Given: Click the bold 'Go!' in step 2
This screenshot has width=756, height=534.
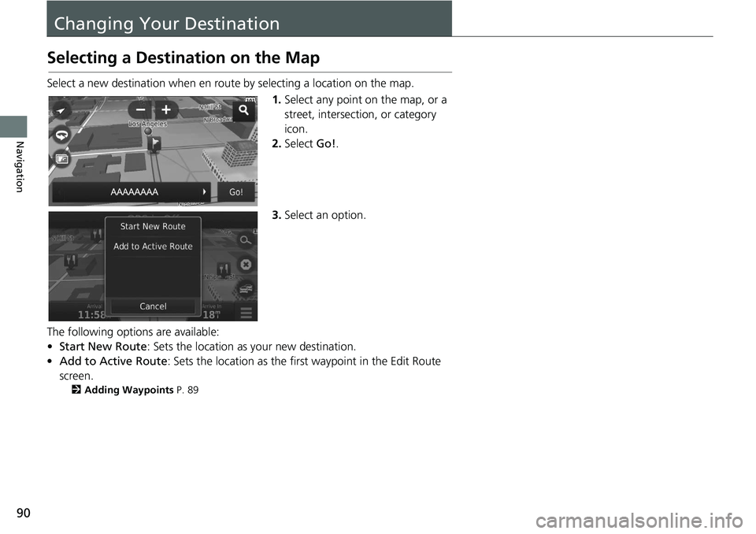Looking at the screenshot, I should coord(326,144).
